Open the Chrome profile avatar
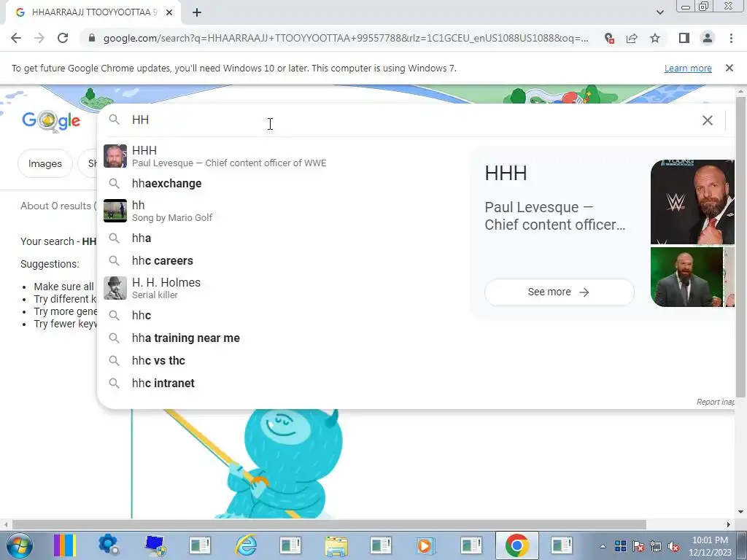The width and height of the screenshot is (747, 560). (x=708, y=38)
